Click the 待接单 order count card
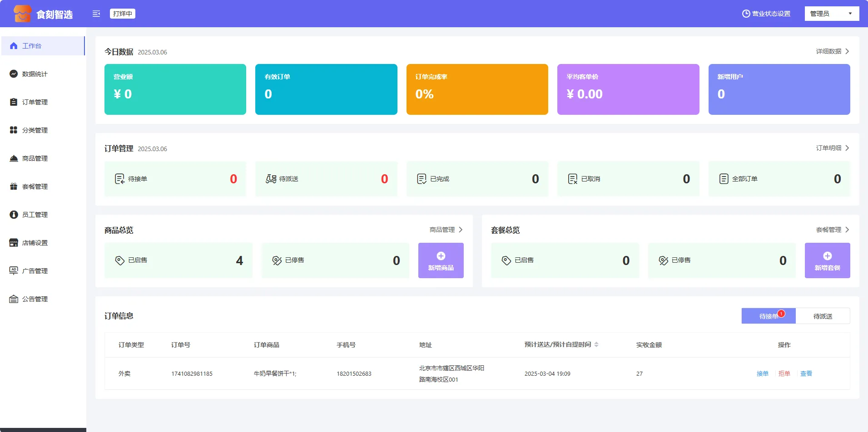The width and height of the screenshot is (868, 432). tap(175, 179)
